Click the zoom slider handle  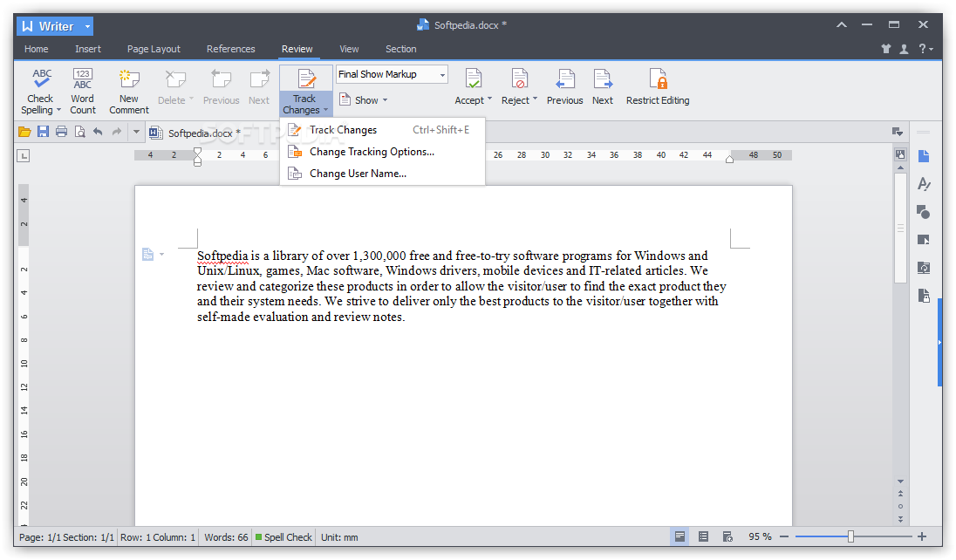point(850,536)
